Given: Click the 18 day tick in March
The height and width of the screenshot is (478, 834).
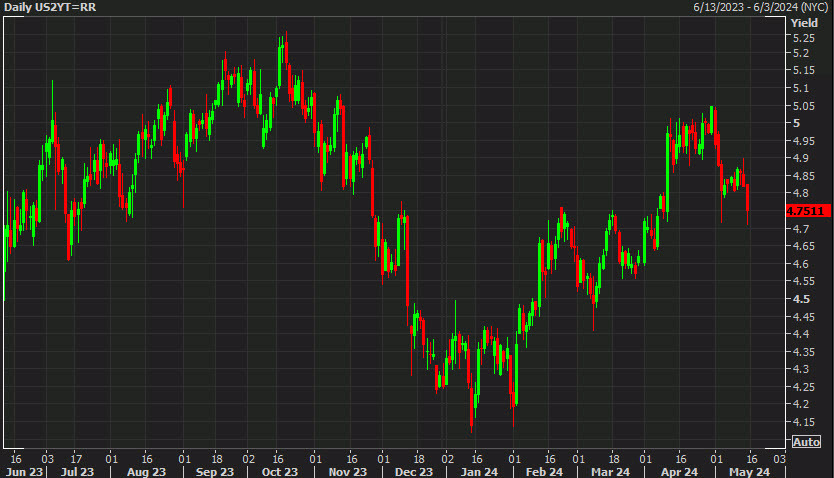Looking at the screenshot, I should pyautogui.click(x=613, y=459).
